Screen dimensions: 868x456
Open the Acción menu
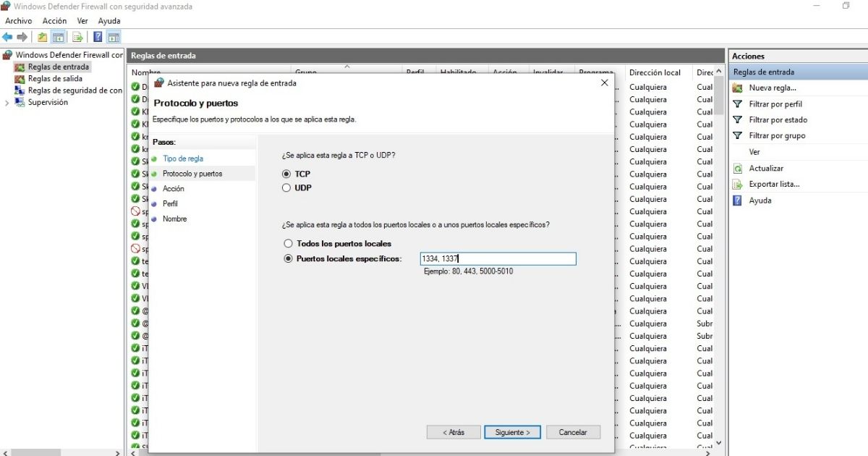pos(55,21)
